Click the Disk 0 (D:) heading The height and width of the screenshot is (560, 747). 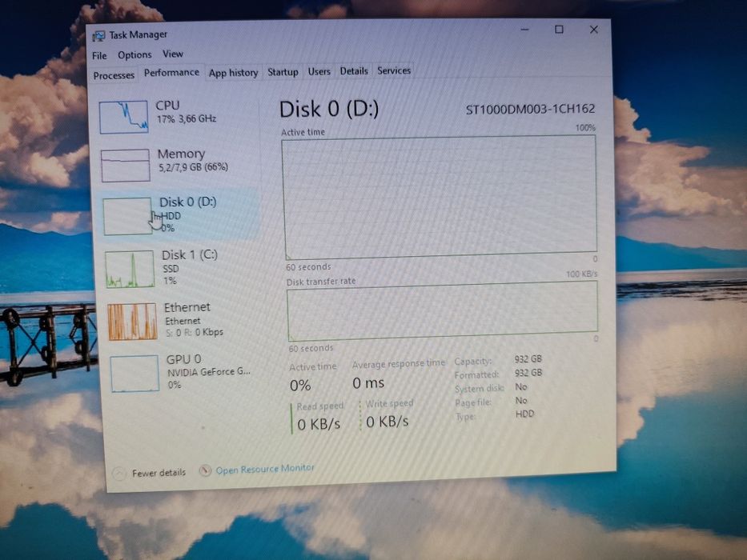click(x=329, y=110)
